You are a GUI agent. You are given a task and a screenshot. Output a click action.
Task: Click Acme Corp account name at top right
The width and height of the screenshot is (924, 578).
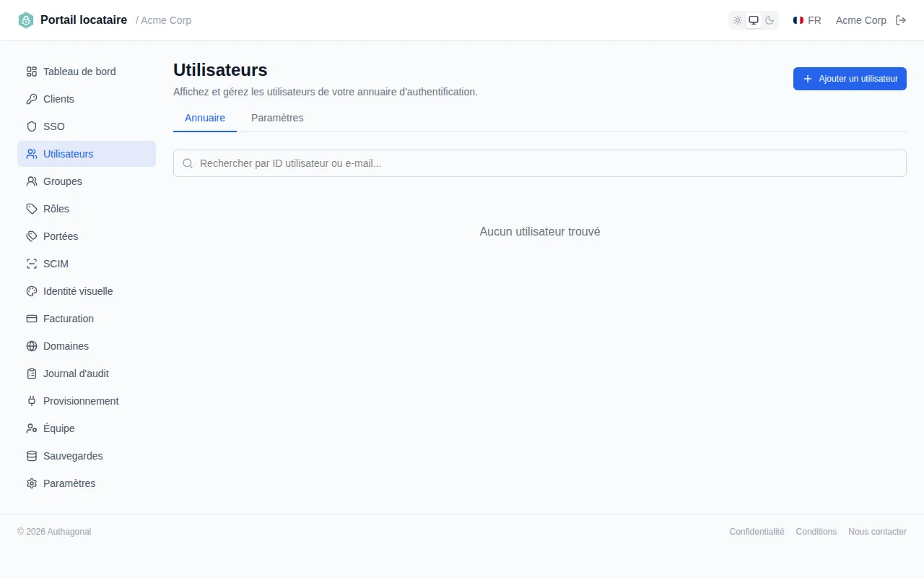[861, 20]
